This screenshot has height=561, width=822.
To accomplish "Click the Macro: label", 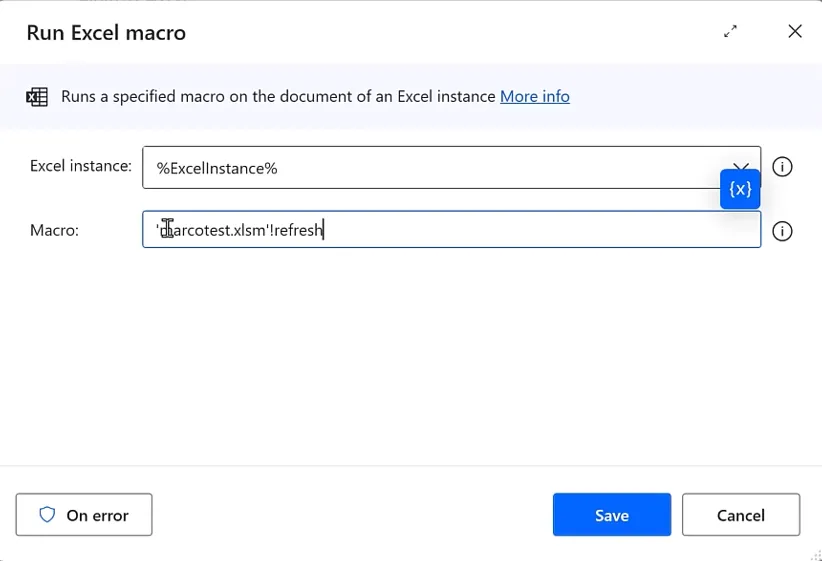I will click(x=55, y=231).
